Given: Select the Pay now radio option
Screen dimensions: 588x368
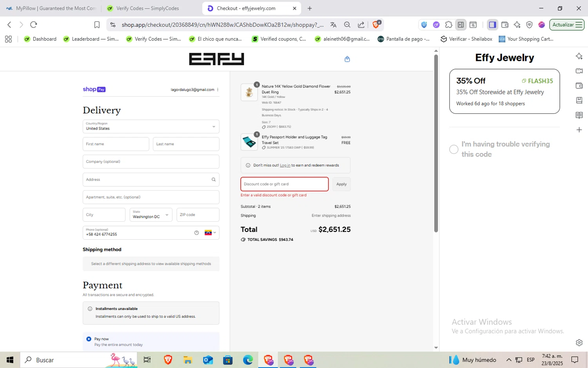Looking at the screenshot, I should tap(89, 339).
